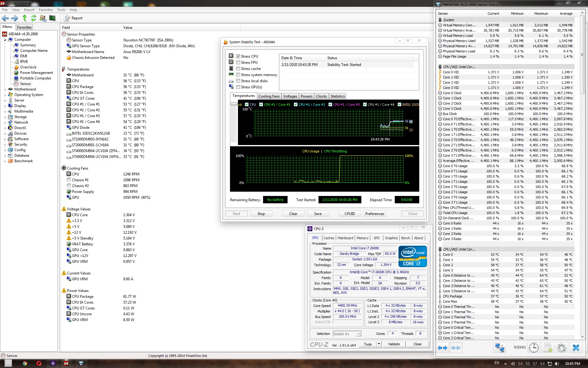
Task: Switch to the Voltages tab in the stability test
Action: pos(290,96)
